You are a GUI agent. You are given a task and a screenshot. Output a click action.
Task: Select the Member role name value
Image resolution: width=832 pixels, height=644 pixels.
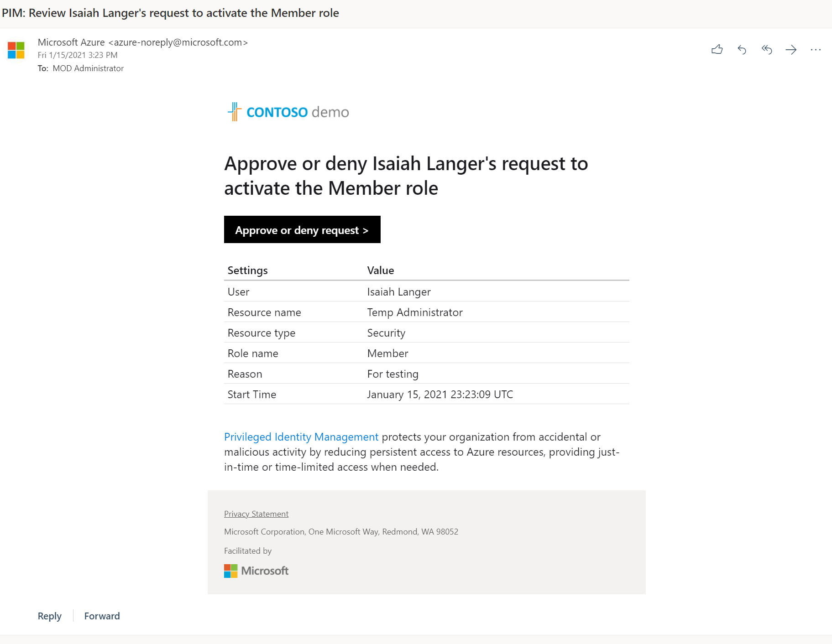click(x=387, y=353)
